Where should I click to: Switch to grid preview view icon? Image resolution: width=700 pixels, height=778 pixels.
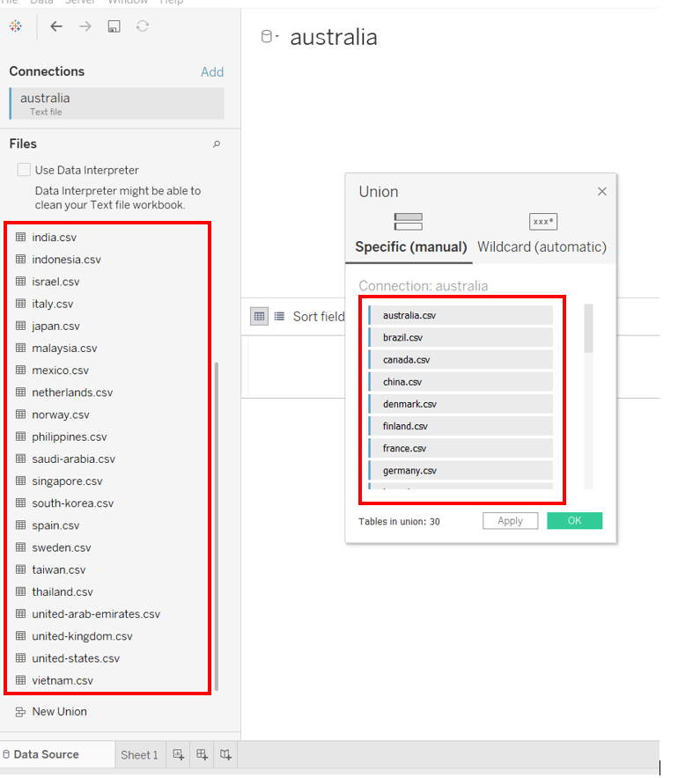click(259, 316)
